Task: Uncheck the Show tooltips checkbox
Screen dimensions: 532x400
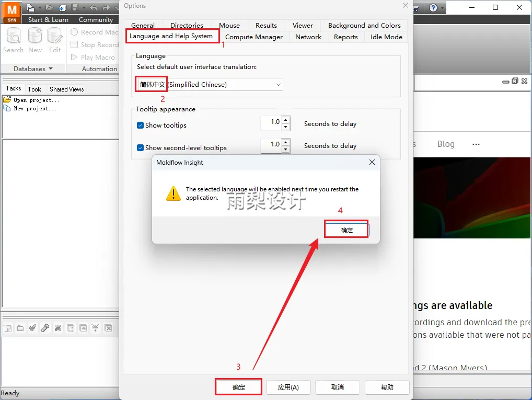Action: pyautogui.click(x=140, y=125)
